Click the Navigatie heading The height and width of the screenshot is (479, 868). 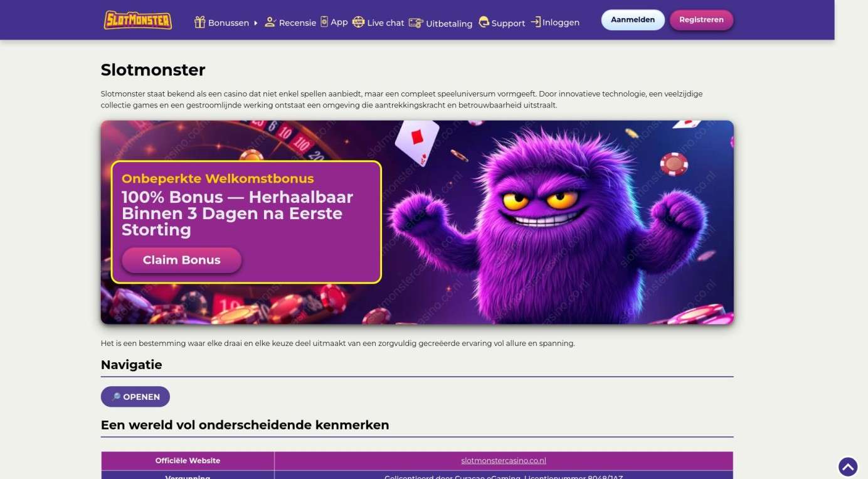pos(132,365)
